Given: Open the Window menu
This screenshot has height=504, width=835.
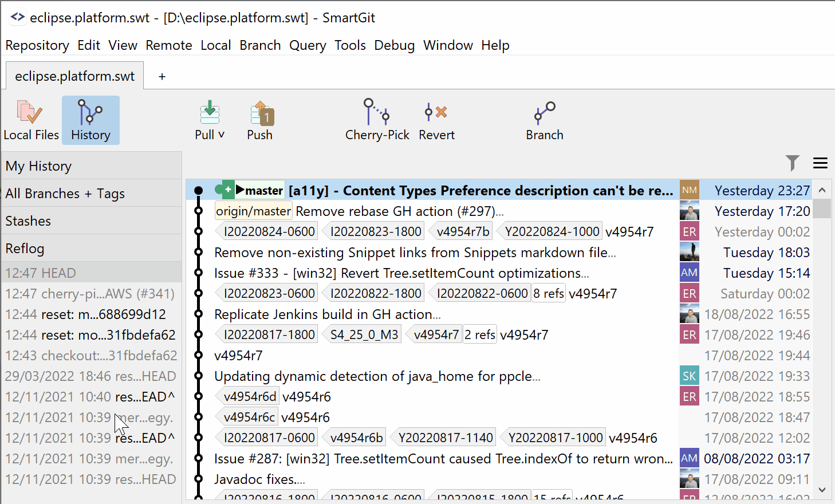Looking at the screenshot, I should click(448, 45).
